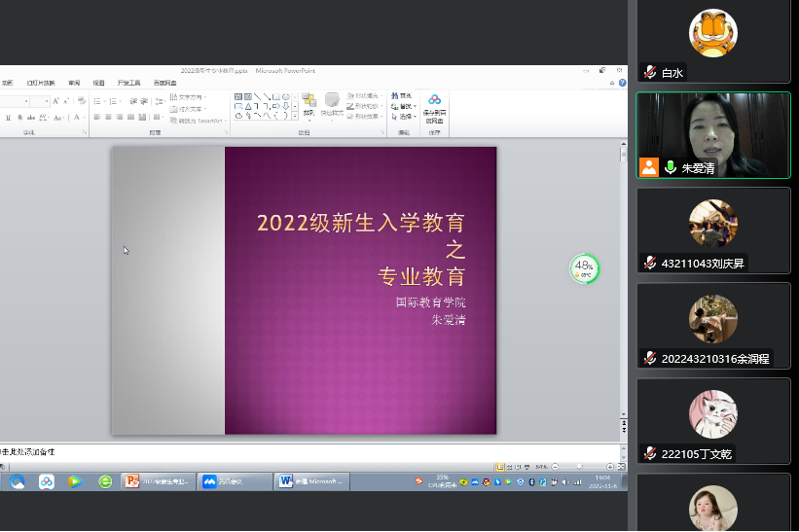Switch to the View ribbon tab
Viewport: 799px width, 532px height.
[x=98, y=84]
